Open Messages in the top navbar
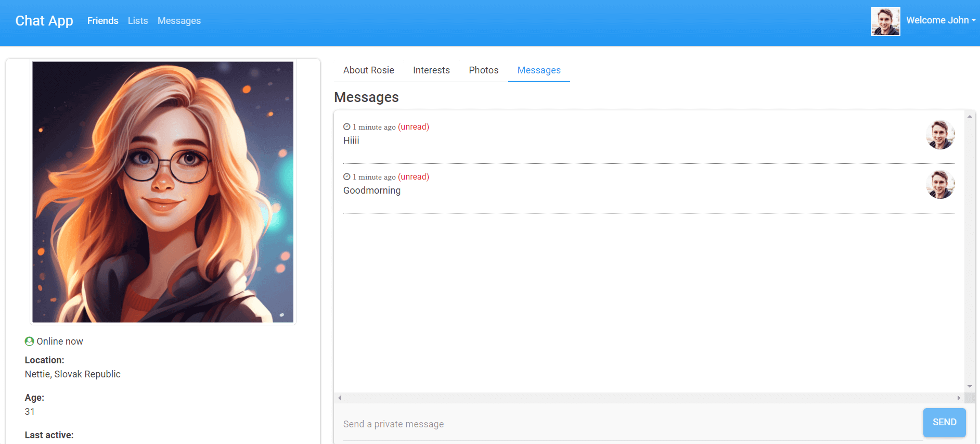This screenshot has height=444, width=980. [x=179, y=21]
